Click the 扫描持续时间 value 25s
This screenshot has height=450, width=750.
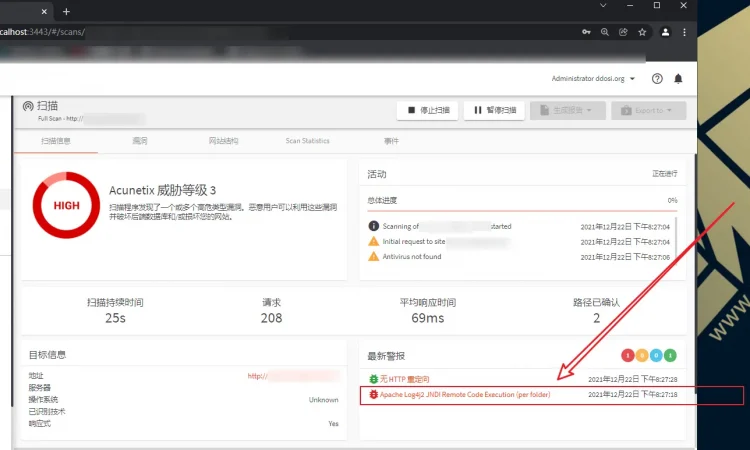(x=115, y=318)
